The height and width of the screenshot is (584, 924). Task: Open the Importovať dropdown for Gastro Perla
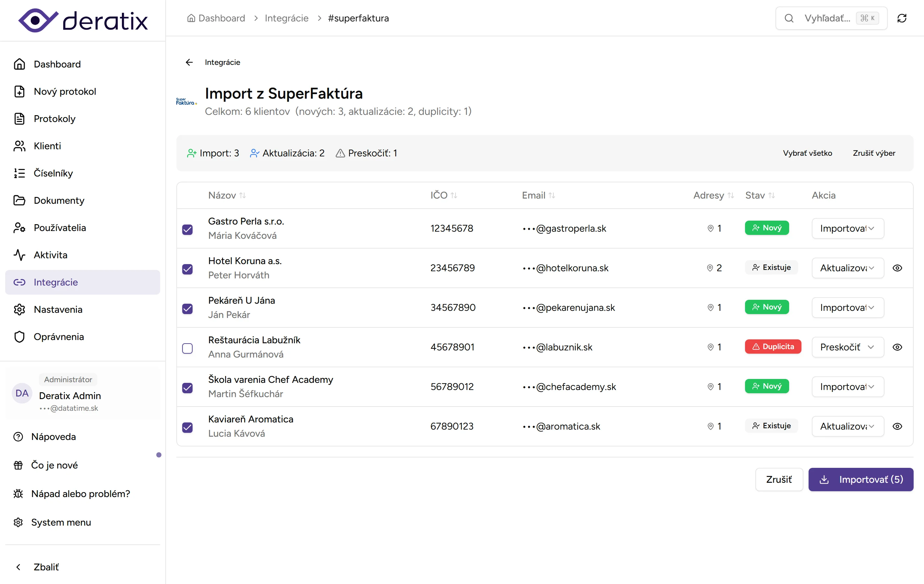[x=847, y=228]
